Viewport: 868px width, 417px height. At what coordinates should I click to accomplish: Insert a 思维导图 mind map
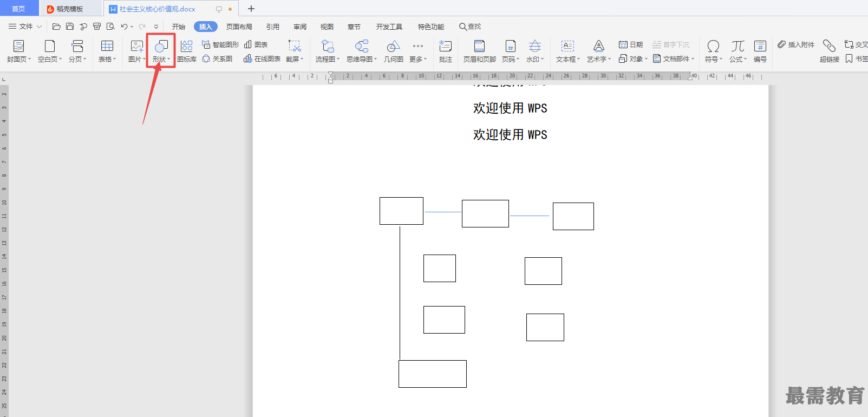pos(362,51)
